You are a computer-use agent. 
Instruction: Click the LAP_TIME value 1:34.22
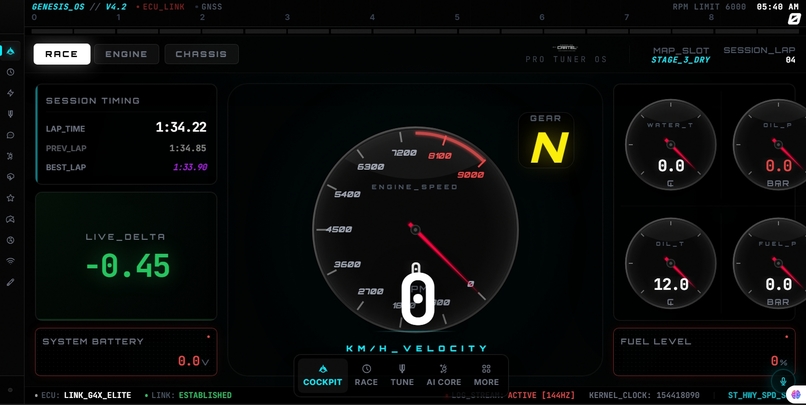pyautogui.click(x=181, y=127)
